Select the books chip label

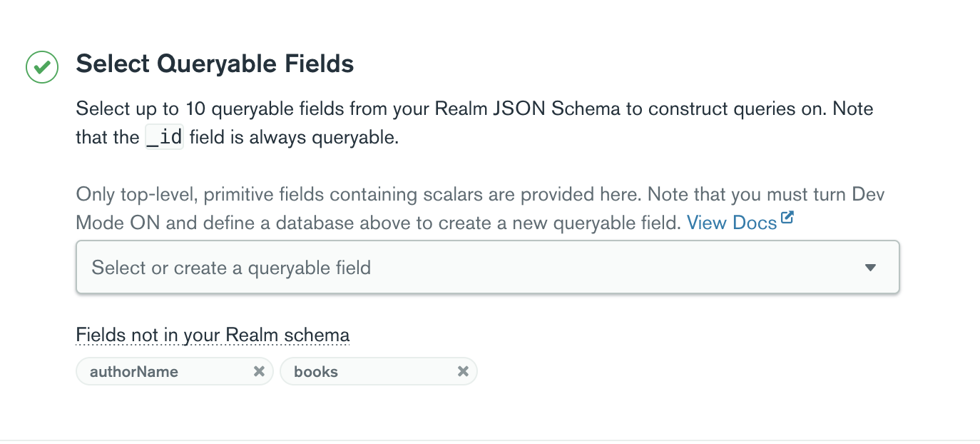[316, 371]
